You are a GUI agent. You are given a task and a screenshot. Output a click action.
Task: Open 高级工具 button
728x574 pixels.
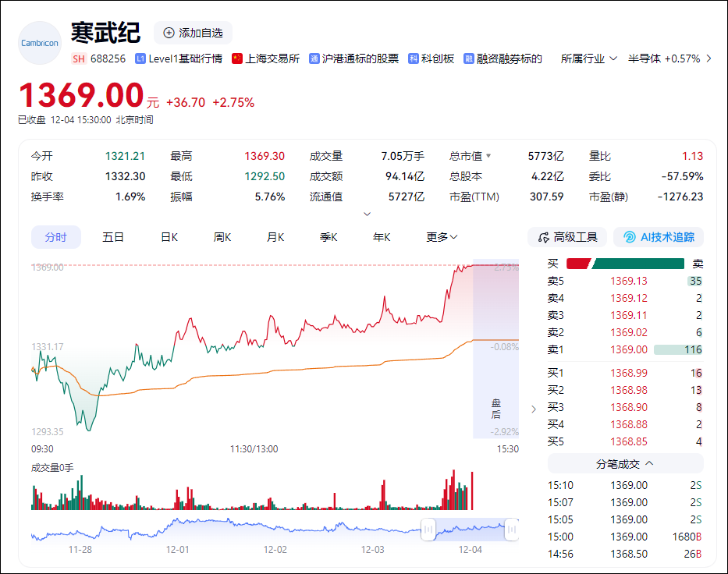(x=567, y=237)
